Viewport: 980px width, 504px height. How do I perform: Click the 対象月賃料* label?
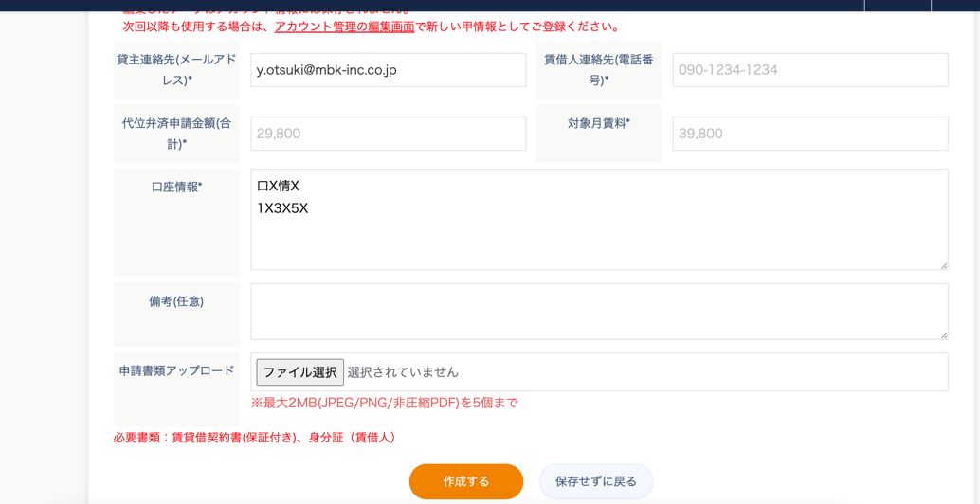pyautogui.click(x=598, y=123)
